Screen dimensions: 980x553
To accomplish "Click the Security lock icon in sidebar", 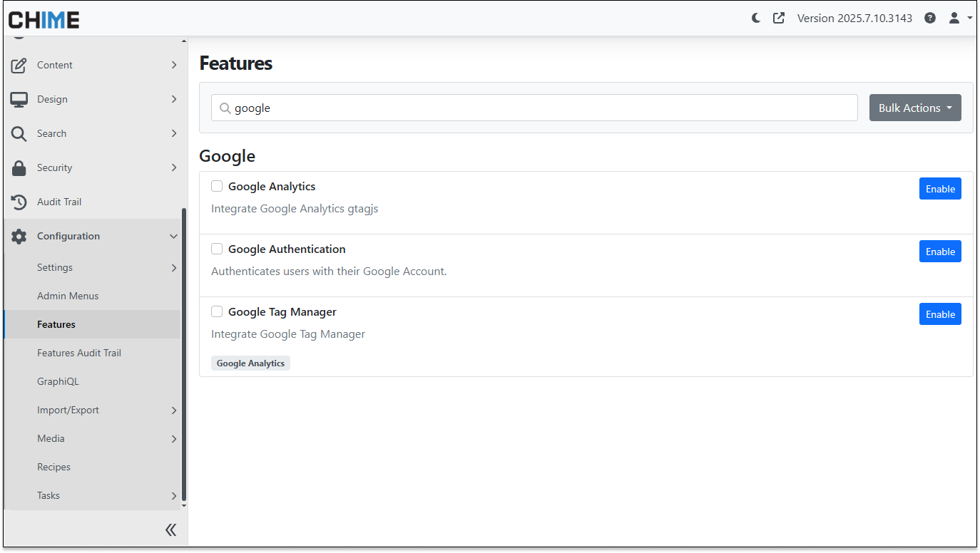I will click(x=19, y=167).
